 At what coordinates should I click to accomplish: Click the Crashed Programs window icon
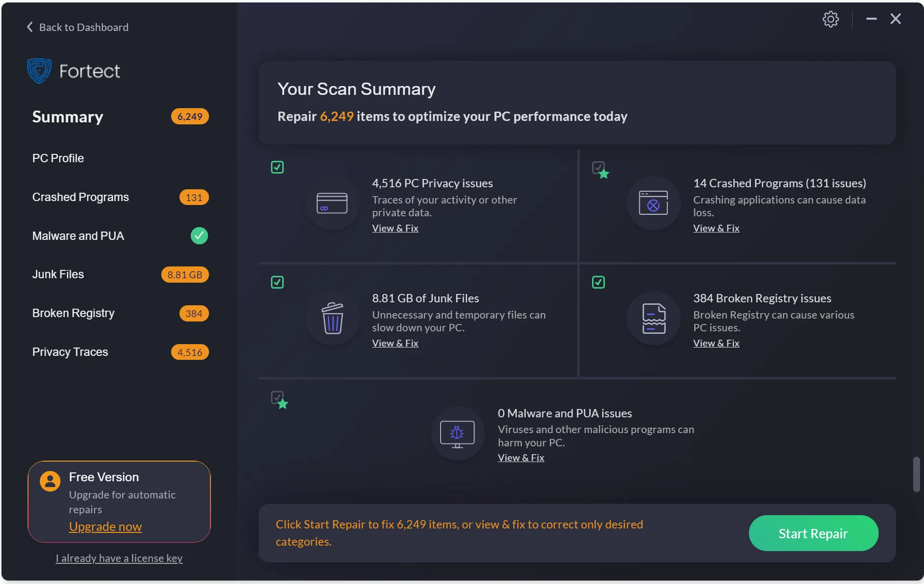coord(653,203)
